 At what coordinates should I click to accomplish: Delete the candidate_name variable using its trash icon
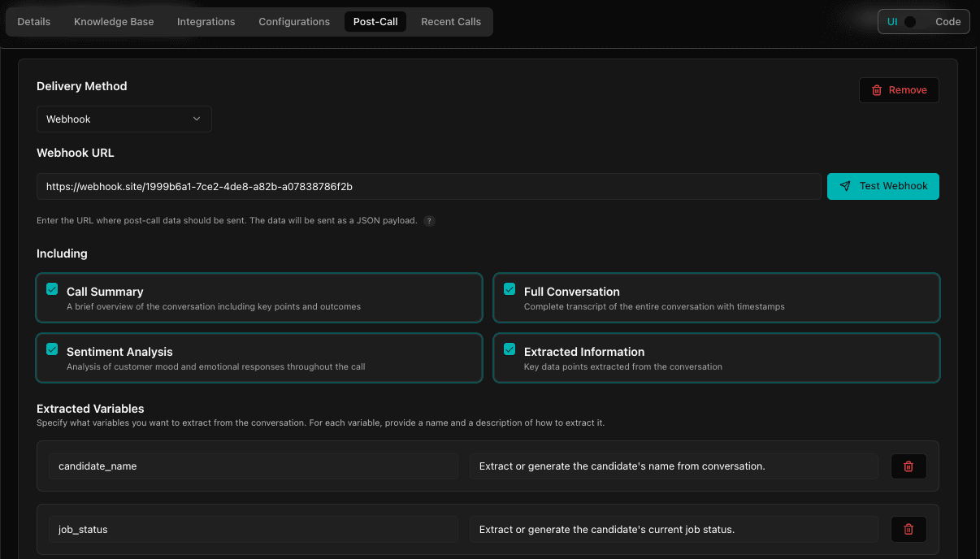pos(908,466)
